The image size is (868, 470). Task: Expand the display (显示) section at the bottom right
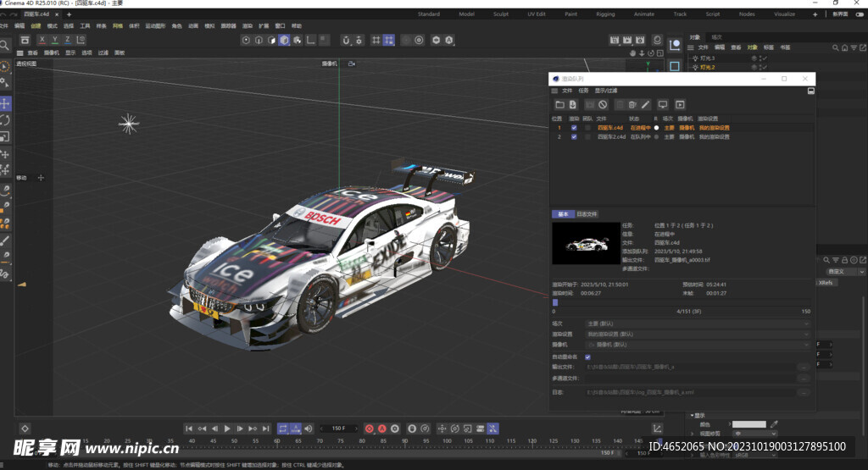[698, 415]
